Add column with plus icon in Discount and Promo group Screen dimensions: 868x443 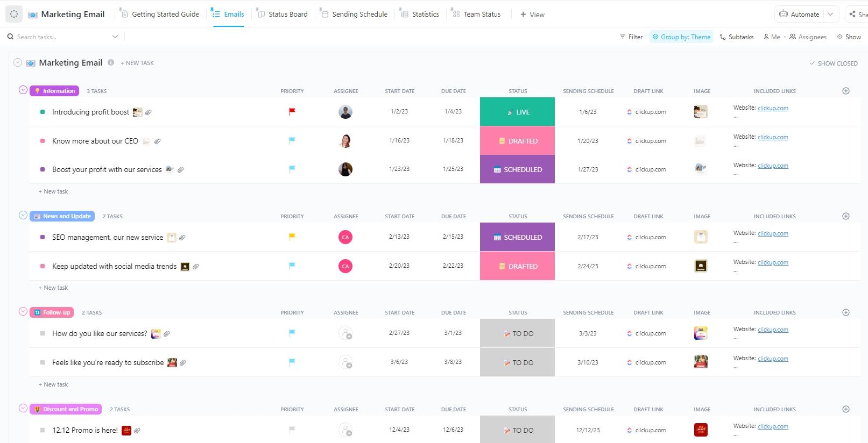tap(846, 409)
